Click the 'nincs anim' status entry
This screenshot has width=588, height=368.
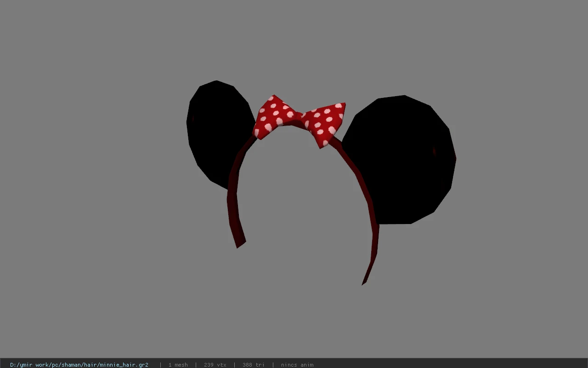tap(297, 365)
